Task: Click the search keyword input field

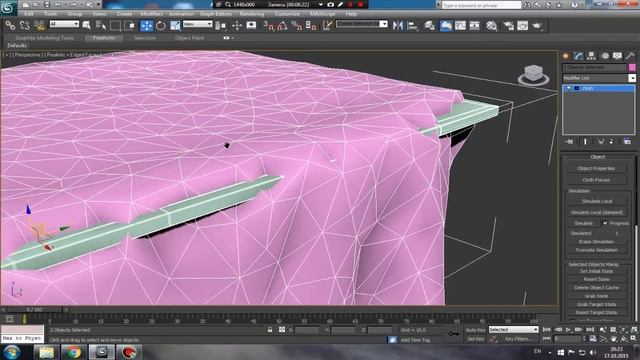Action: pyautogui.click(x=482, y=5)
